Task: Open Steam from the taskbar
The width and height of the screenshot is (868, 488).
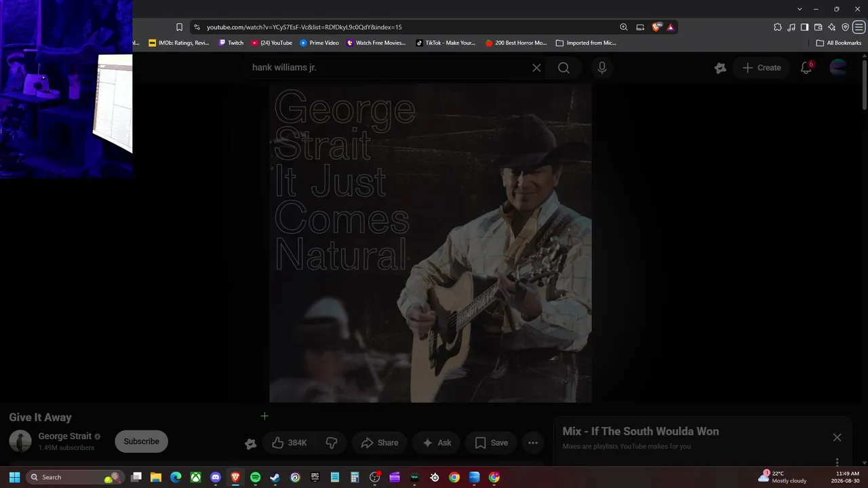Action: (275, 477)
